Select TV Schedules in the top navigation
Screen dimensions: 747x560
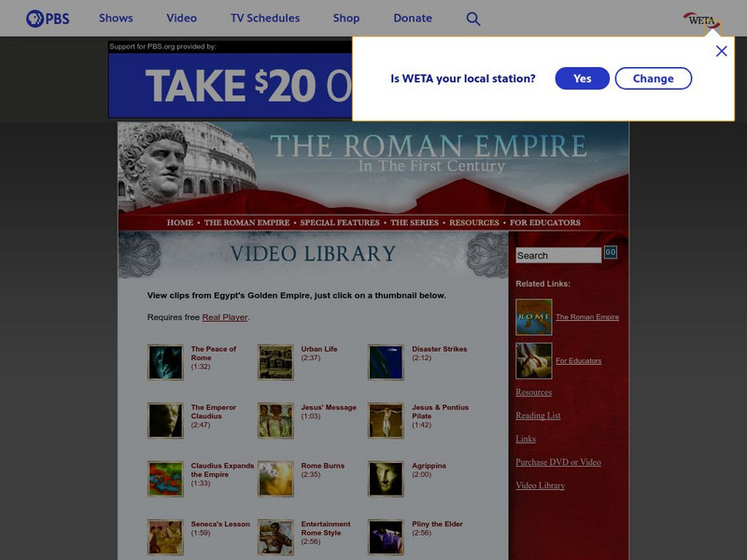(x=264, y=17)
